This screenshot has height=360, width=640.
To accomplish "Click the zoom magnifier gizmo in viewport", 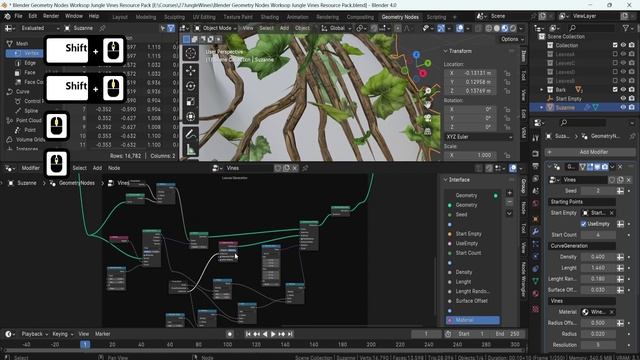I will tap(427, 91).
